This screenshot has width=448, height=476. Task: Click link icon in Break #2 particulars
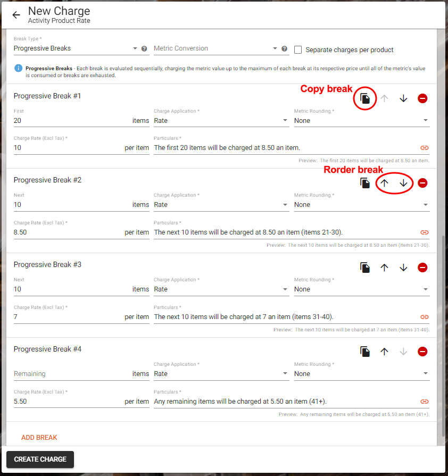(x=424, y=232)
